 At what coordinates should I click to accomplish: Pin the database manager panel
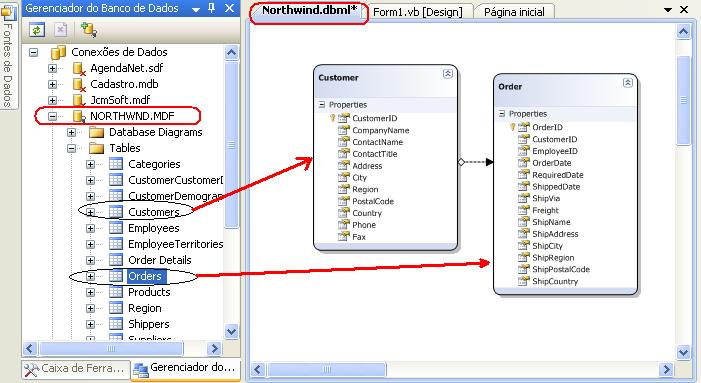pyautogui.click(x=212, y=8)
